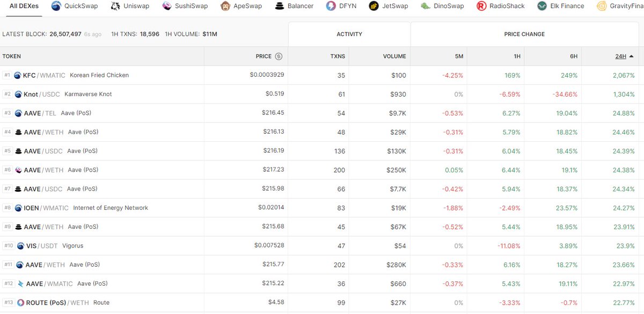Image resolution: width=644 pixels, height=314 pixels.
Task: Click the volume $130K
Action: point(397,151)
